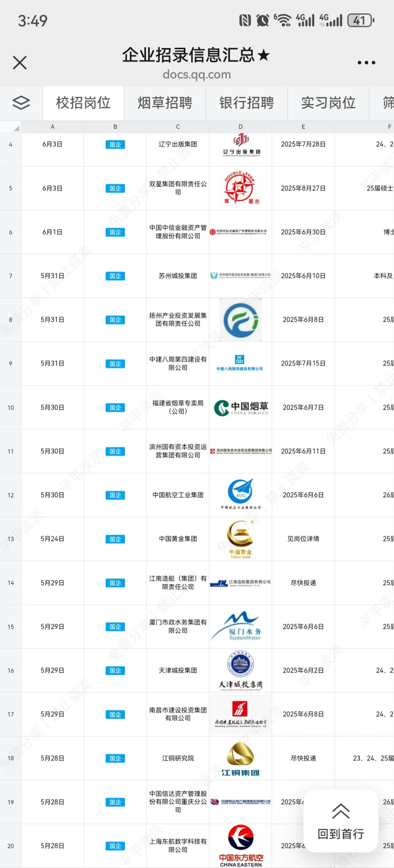Select the 尽快投递 cell in 江南造船 row
Viewport: 394px width, 868px height.
coord(303,583)
